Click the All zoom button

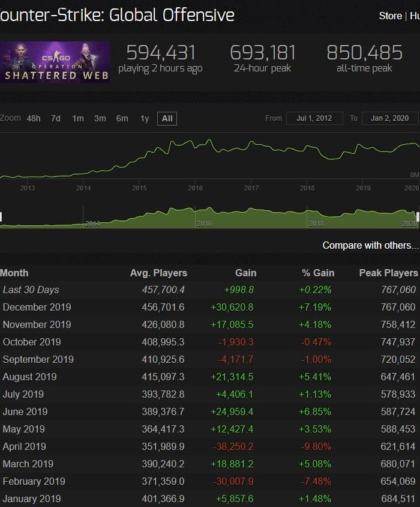pos(167,118)
